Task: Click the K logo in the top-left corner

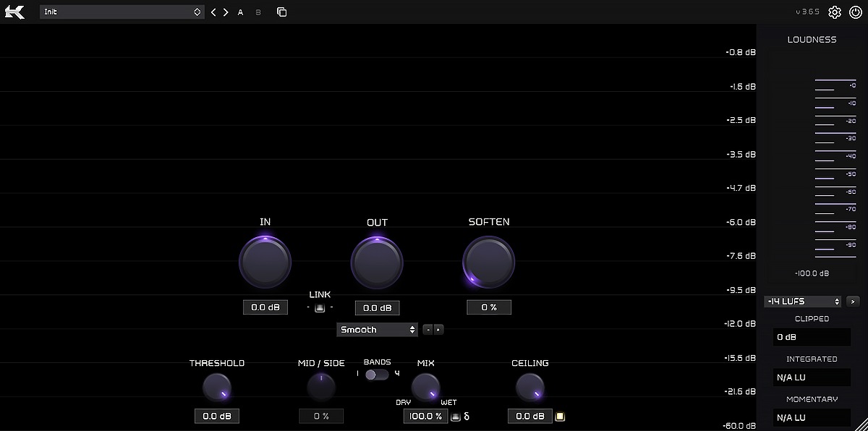Action: tap(14, 12)
